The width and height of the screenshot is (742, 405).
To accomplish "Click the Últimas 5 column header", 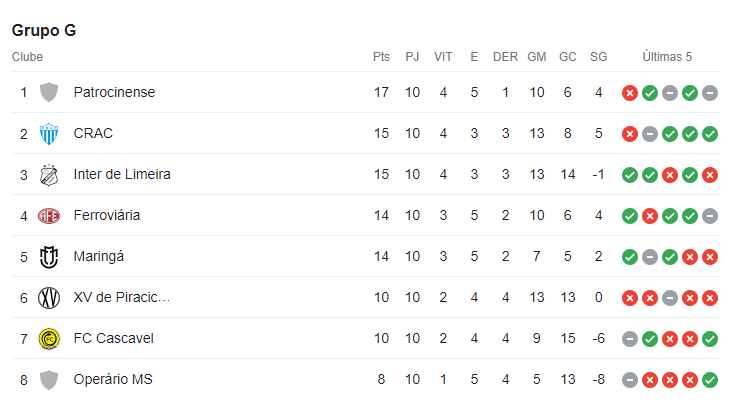I will 667,57.
